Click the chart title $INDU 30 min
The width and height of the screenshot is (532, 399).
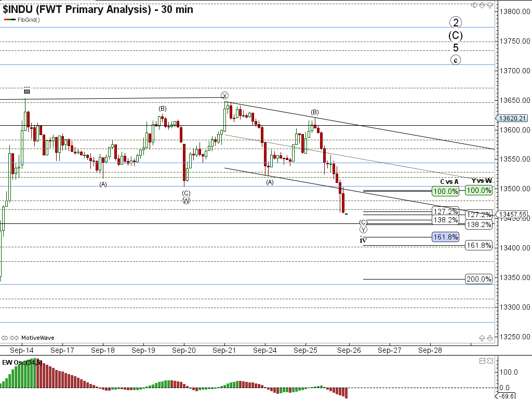[x=98, y=9]
